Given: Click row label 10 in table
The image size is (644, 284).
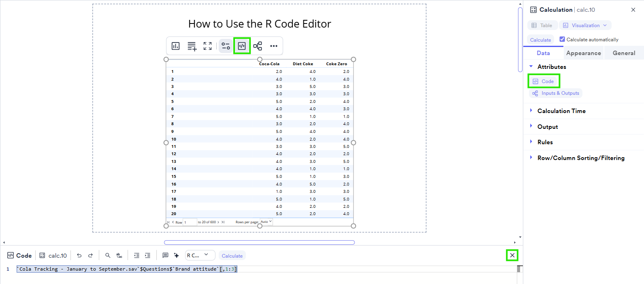Looking at the screenshot, I should 174,139.
